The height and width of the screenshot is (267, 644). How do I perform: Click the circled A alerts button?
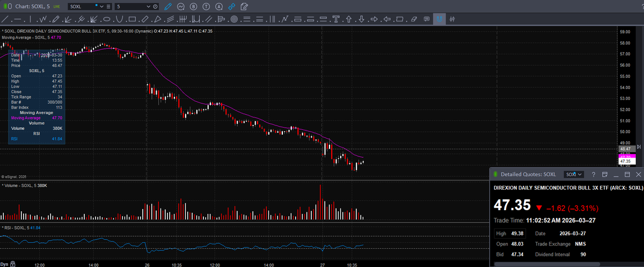pos(219,7)
